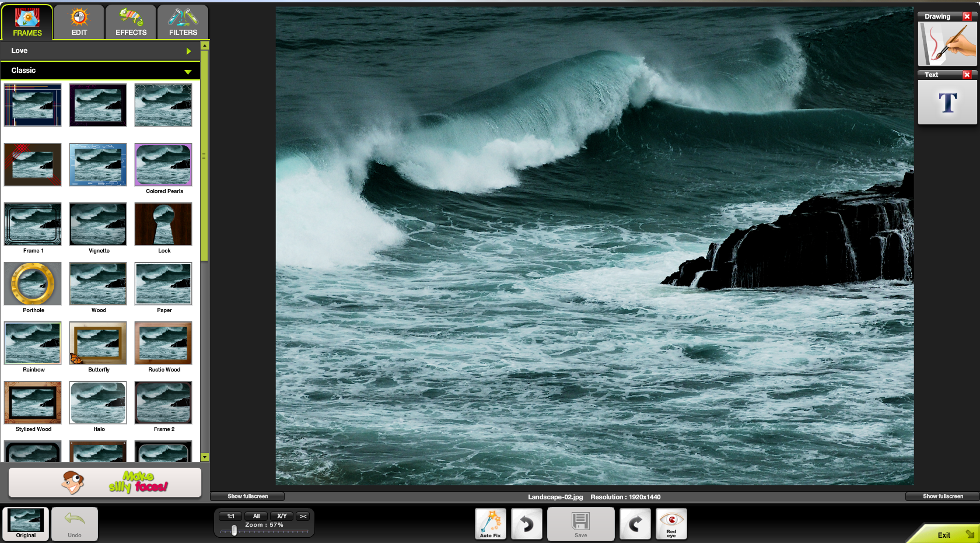Image resolution: width=980 pixels, height=543 pixels.
Task: Collapse the Classic frames category
Action: pos(188,72)
